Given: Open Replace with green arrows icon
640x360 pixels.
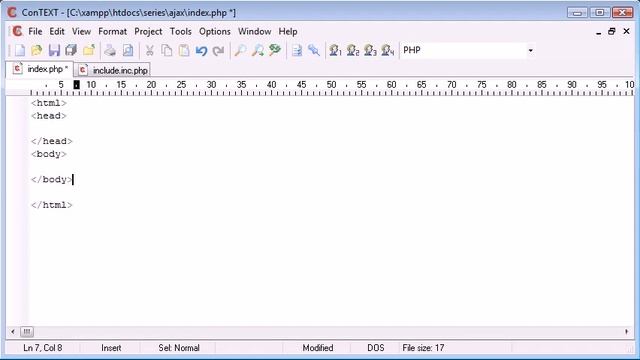Looking at the screenshot, I should coord(275,51).
